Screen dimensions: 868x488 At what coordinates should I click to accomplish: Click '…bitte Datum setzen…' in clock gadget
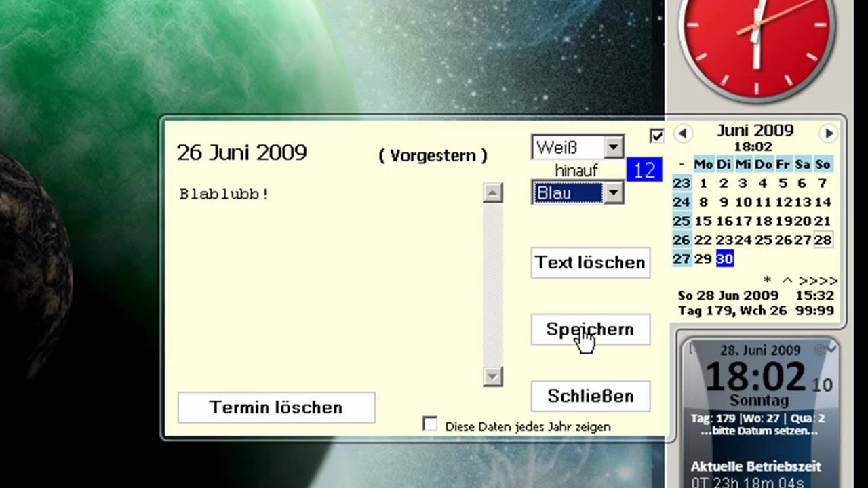coord(759,430)
